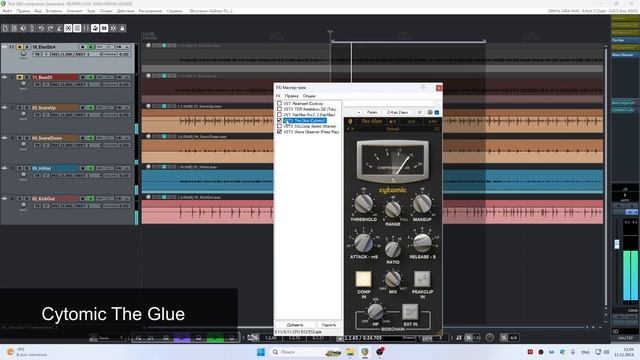Toggle the auto-crossfade toolbar icon
The image size is (640, 360).
68,28
